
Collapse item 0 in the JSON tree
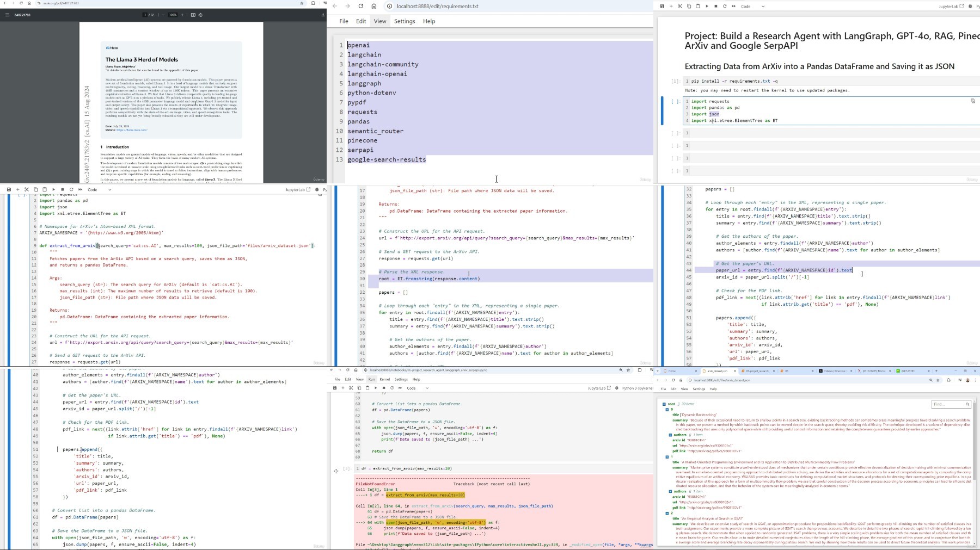coord(667,410)
